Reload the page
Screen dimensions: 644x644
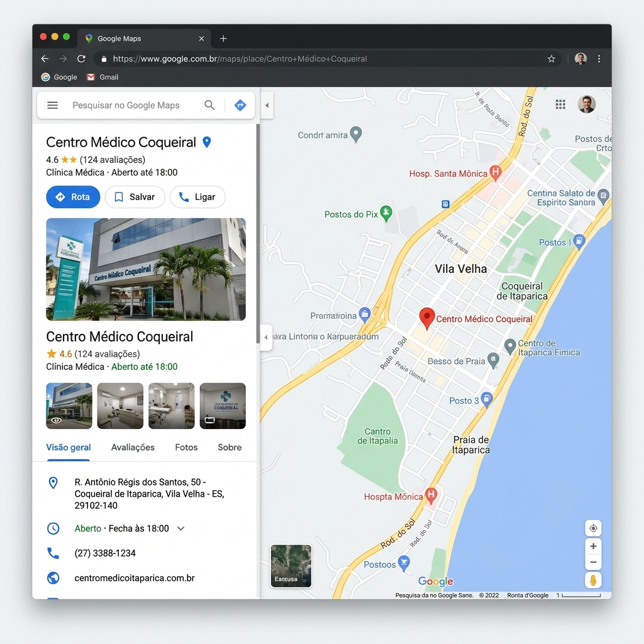point(81,58)
